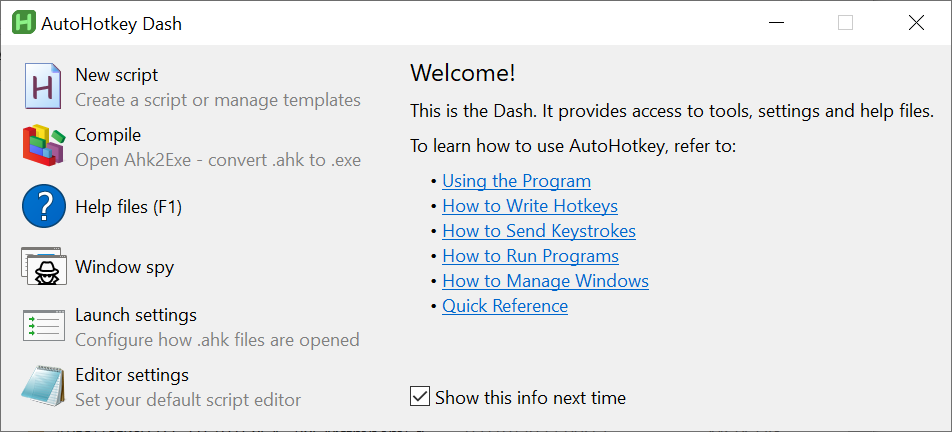Screen dimensions: 952x432
Task: Click the Editor settings notepad icon
Action: 44,386
